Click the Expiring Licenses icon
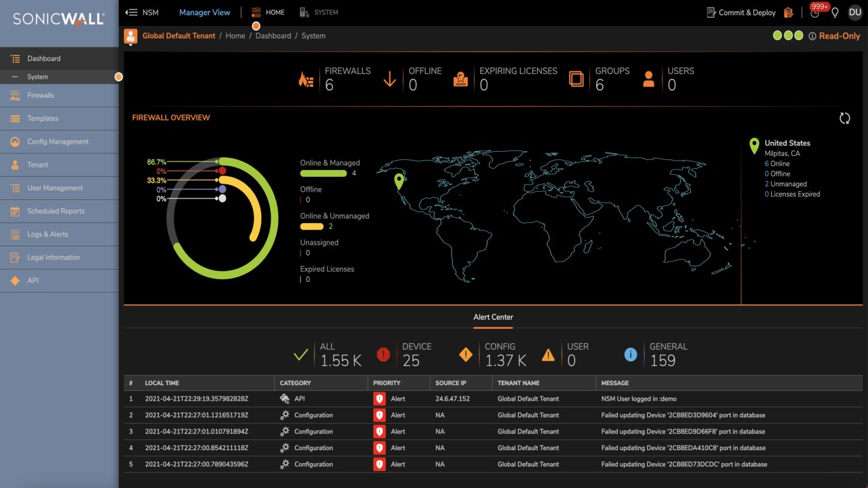Screen dimensions: 868x488 (461, 80)
